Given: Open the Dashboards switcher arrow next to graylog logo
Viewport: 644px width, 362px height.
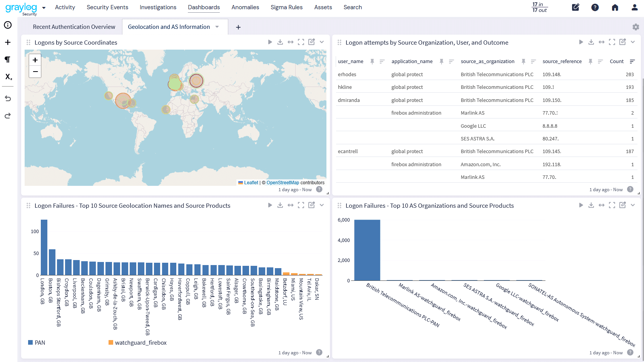Looking at the screenshot, I should pyautogui.click(x=43, y=7).
